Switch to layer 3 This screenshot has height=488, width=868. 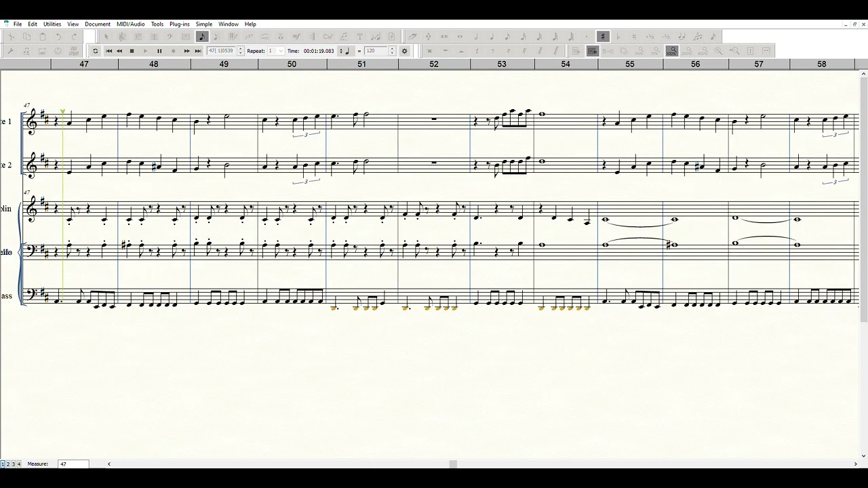tap(13, 464)
